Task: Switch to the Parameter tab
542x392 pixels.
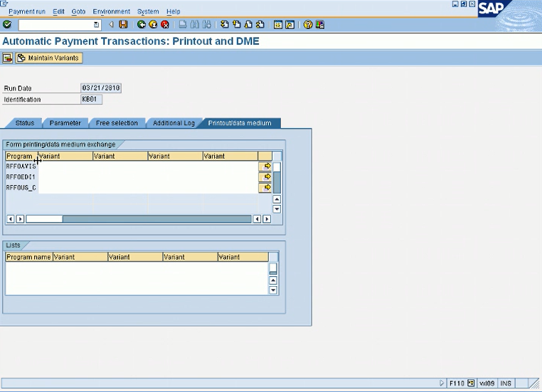Action: 65,123
